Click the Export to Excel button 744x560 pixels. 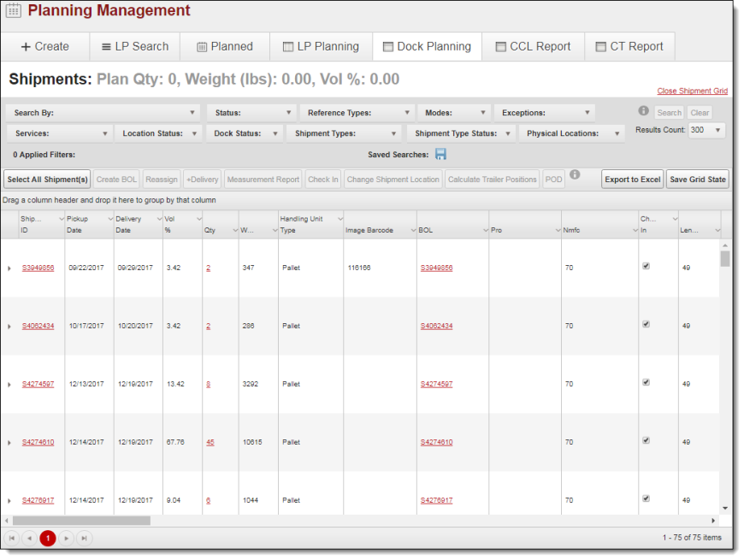[x=632, y=180]
